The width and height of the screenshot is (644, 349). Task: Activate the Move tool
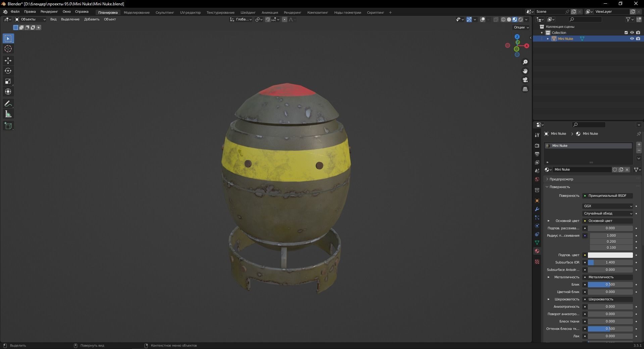point(8,61)
